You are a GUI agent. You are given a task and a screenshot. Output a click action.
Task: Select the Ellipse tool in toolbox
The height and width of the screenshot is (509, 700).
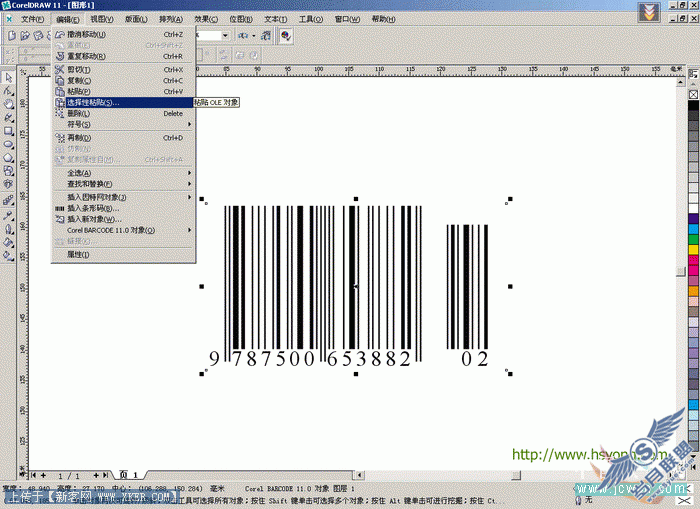click(x=8, y=144)
